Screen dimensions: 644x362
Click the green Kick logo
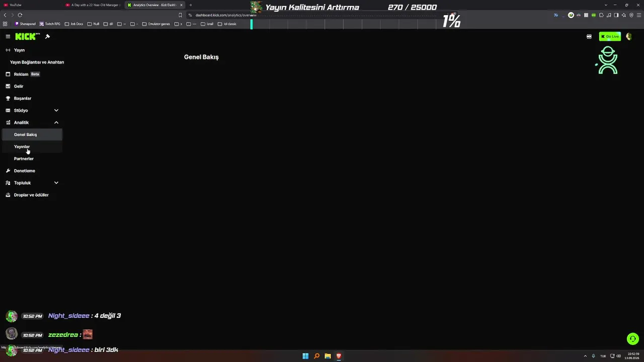pyautogui.click(x=27, y=36)
